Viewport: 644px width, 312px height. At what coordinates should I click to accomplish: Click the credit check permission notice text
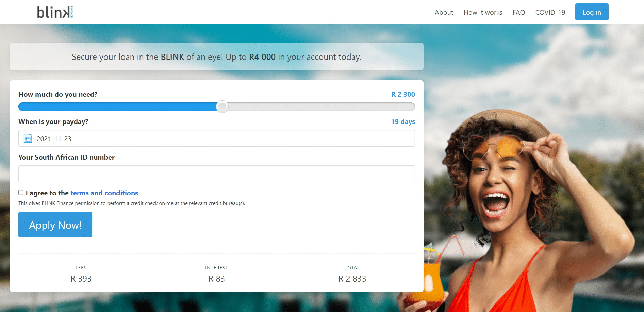point(132,203)
